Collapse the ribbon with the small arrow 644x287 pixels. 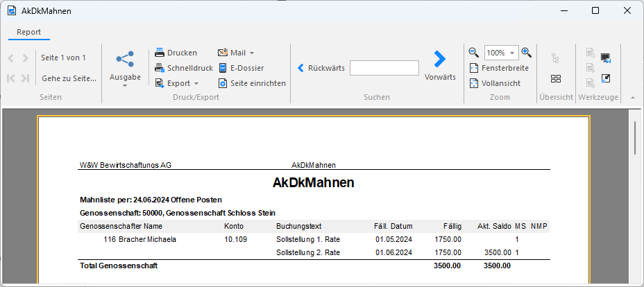tap(632, 98)
